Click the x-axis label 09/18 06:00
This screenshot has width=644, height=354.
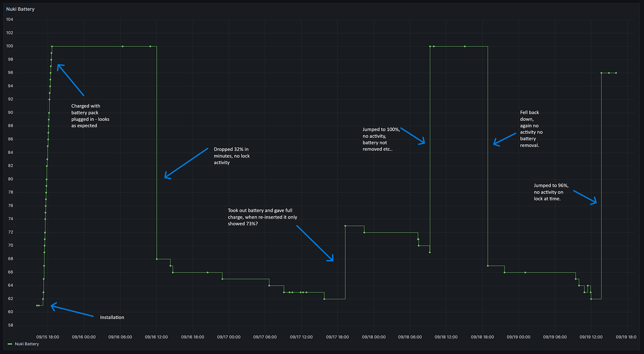click(410, 336)
